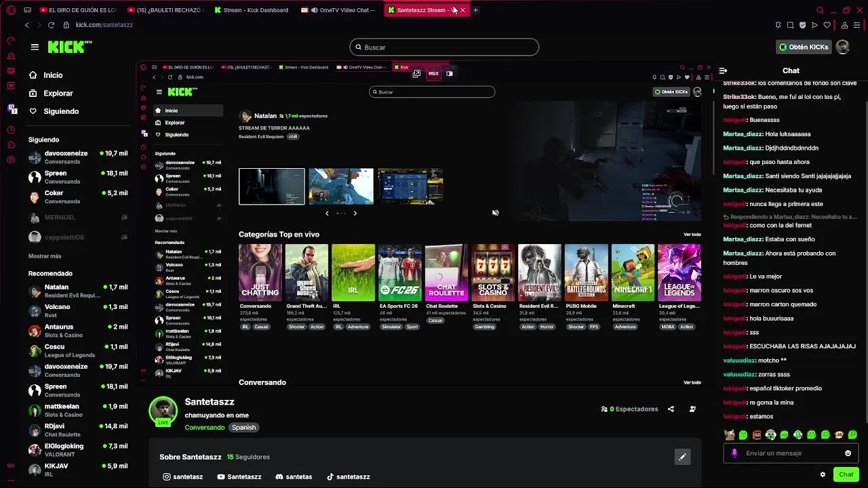Image resolution: width=868 pixels, height=488 pixels.
Task: Click the edit pencil button
Action: [x=682, y=457]
